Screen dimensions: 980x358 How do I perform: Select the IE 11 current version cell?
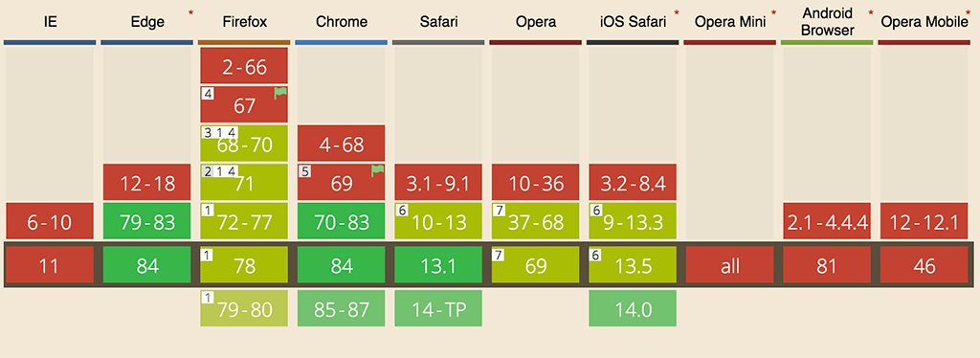50,265
